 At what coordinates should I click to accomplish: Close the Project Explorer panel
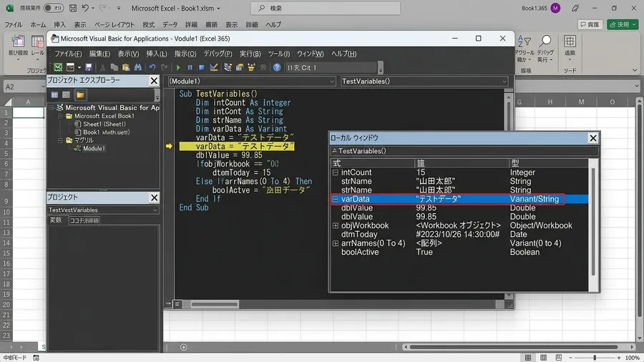[x=154, y=80]
